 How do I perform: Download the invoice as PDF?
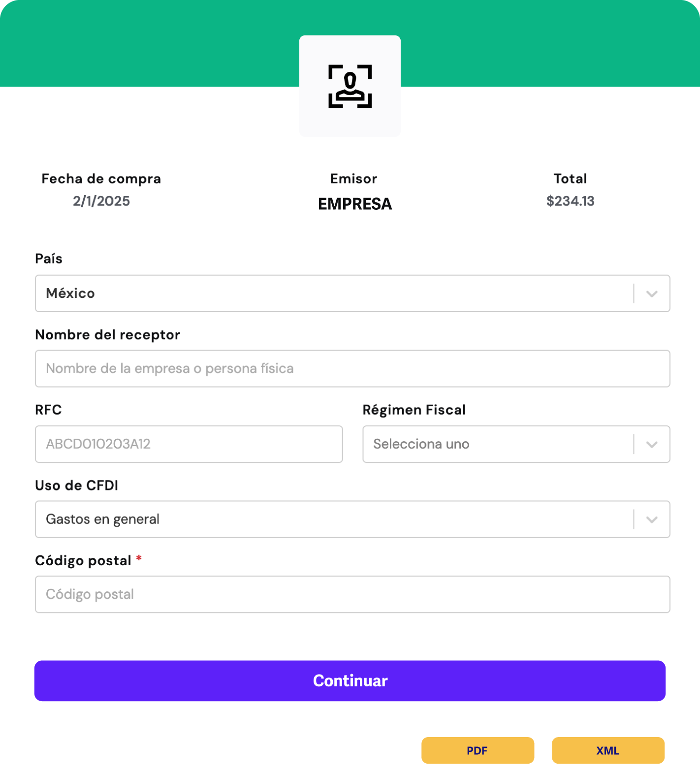coord(477,750)
